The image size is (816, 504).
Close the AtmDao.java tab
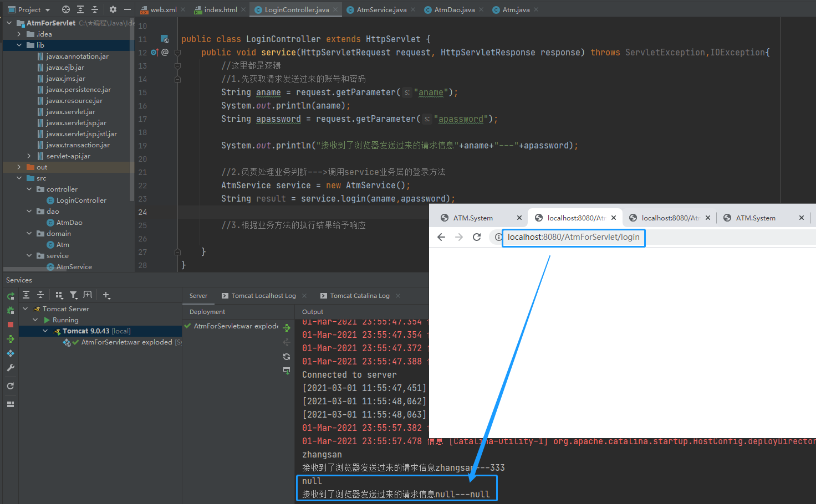481,9
